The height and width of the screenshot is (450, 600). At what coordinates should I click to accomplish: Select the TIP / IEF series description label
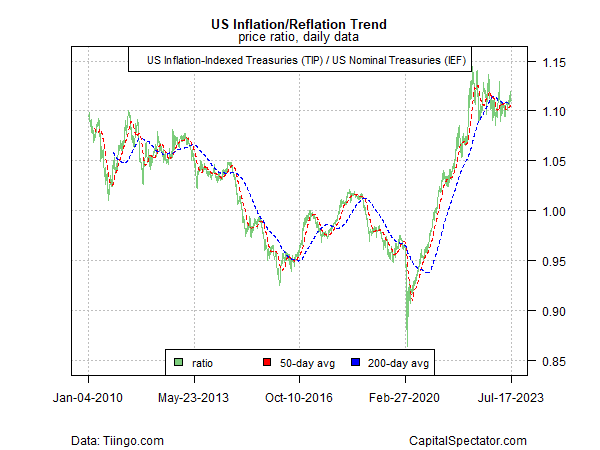click(306, 60)
